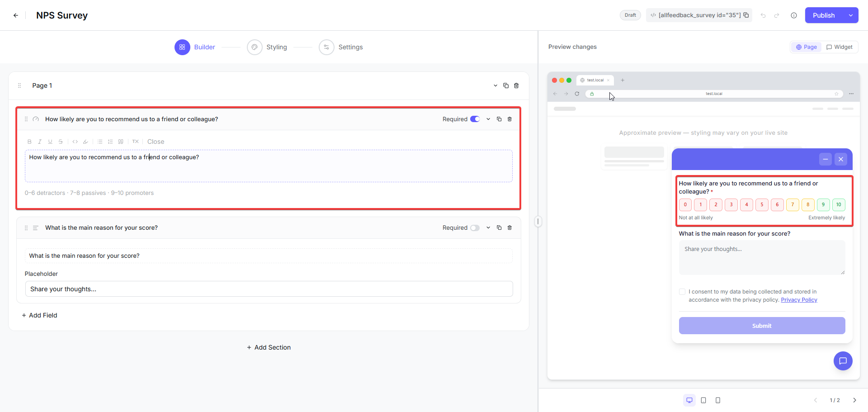Select score 10 in the NPS scale
Screen dimensions: 868x412
pos(839,205)
